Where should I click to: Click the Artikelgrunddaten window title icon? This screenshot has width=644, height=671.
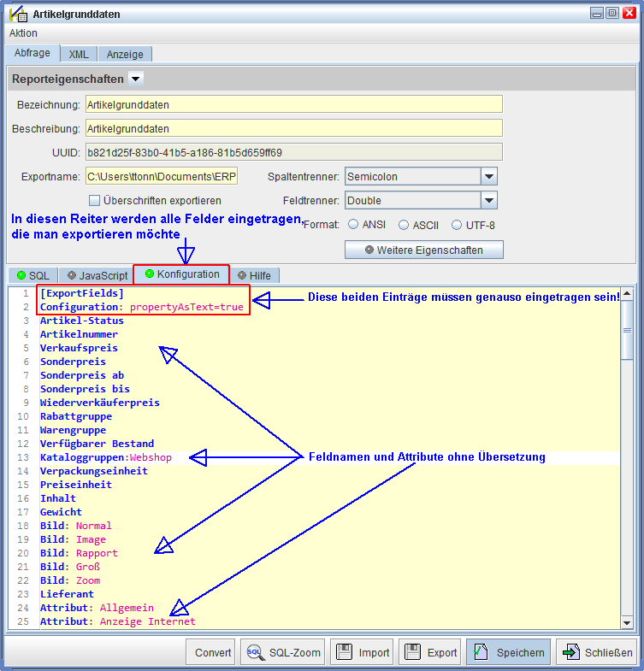point(17,14)
